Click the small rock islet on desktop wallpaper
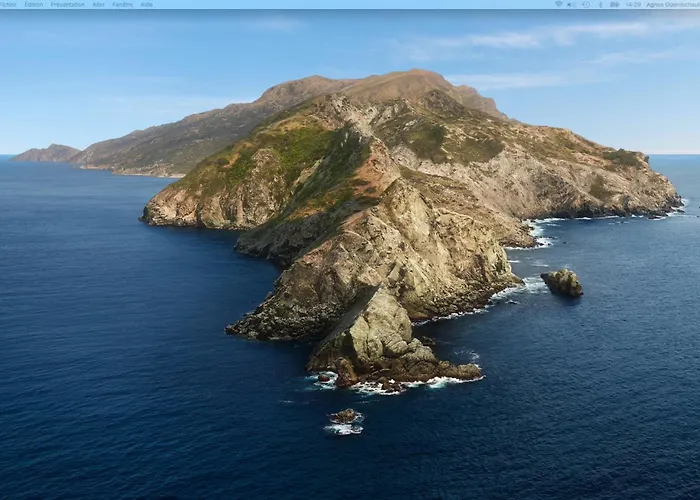The image size is (700, 500). coord(562,283)
